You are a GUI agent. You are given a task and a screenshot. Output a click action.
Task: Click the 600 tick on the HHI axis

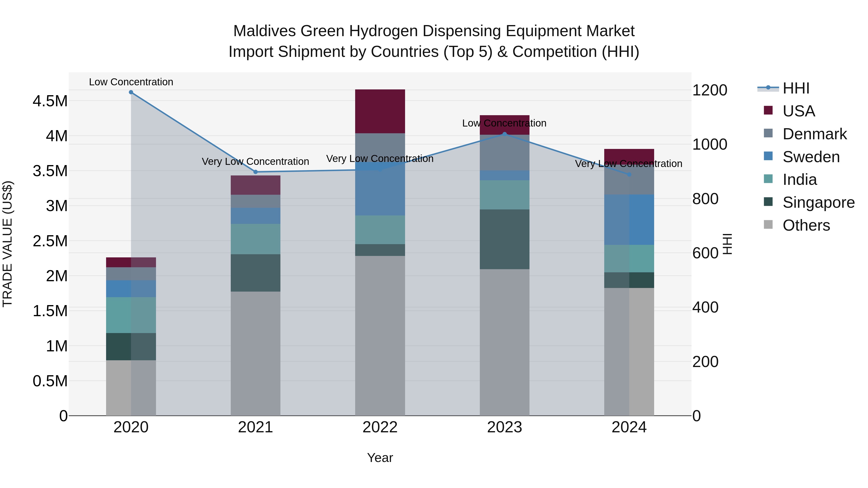coord(705,253)
